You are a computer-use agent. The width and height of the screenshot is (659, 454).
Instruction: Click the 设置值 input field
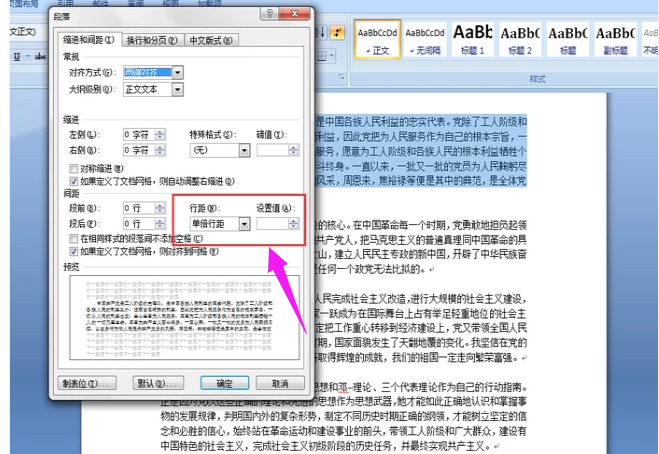click(271, 224)
